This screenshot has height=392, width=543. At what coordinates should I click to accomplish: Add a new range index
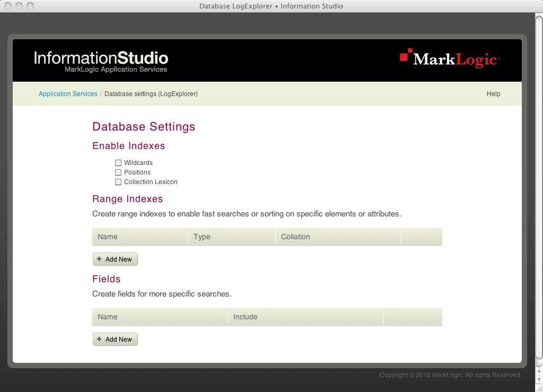pos(115,259)
